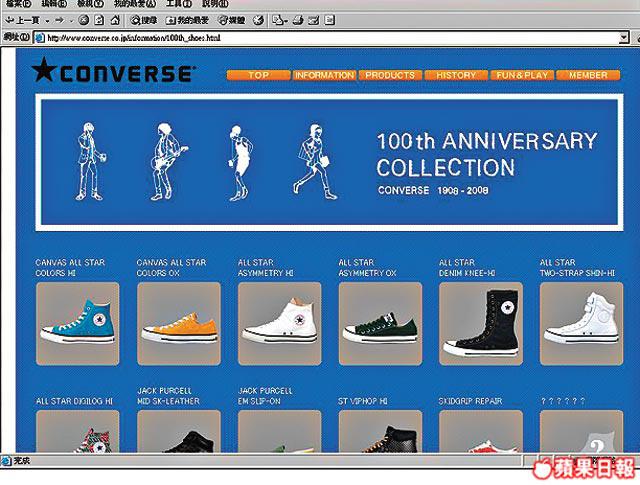This screenshot has width=640, height=485.
Task: Open the back history dropdown arrow
Action: [47, 20]
